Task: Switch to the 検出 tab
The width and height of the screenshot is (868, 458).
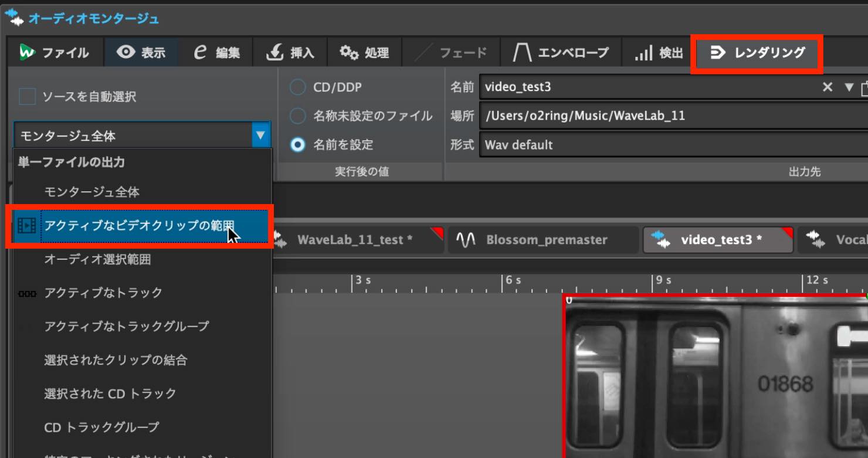Action: 659,53
